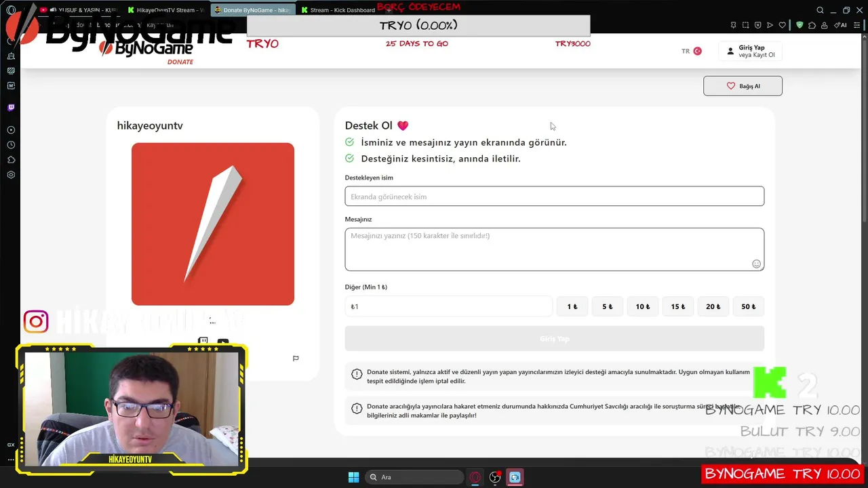This screenshot has height=488, width=868.
Task: Open the AI assistant icon in toolbar
Action: click(x=841, y=25)
